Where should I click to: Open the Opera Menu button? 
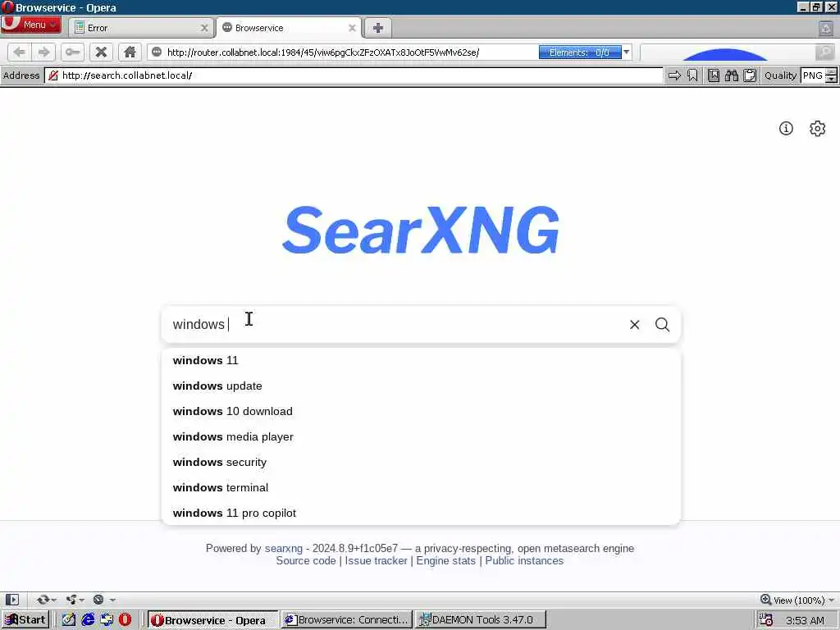click(x=30, y=25)
